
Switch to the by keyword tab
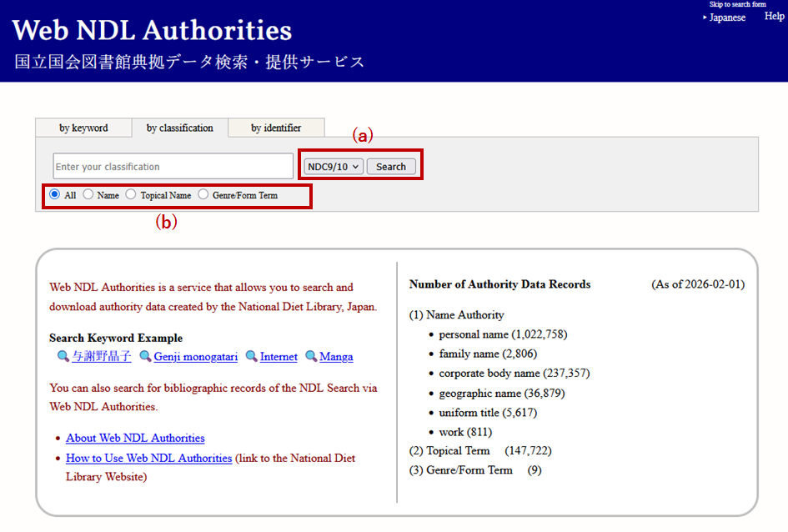pyautogui.click(x=83, y=128)
